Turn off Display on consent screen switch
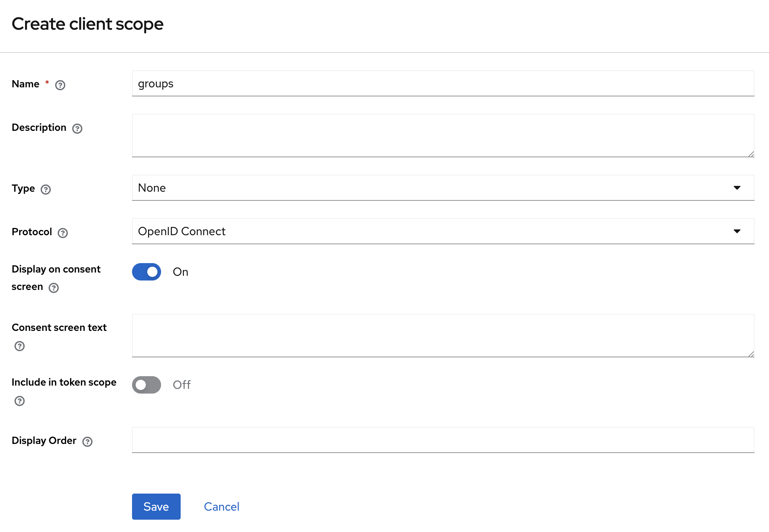 pos(147,272)
